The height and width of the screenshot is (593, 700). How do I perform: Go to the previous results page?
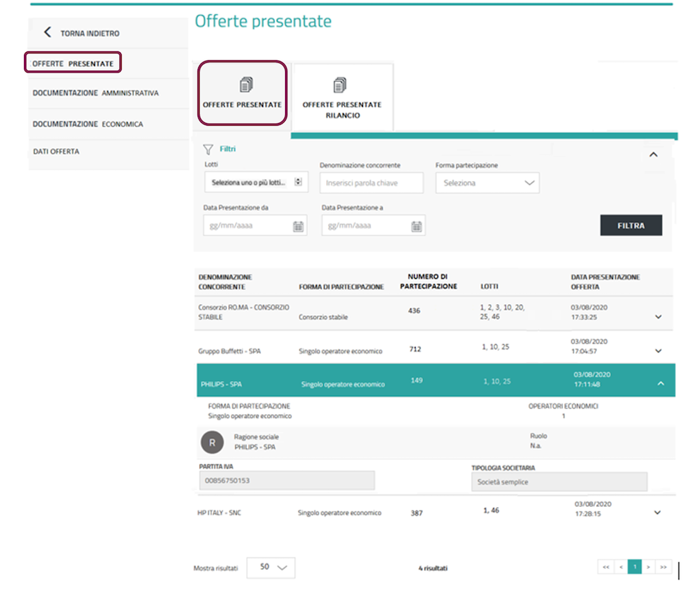pyautogui.click(x=621, y=567)
